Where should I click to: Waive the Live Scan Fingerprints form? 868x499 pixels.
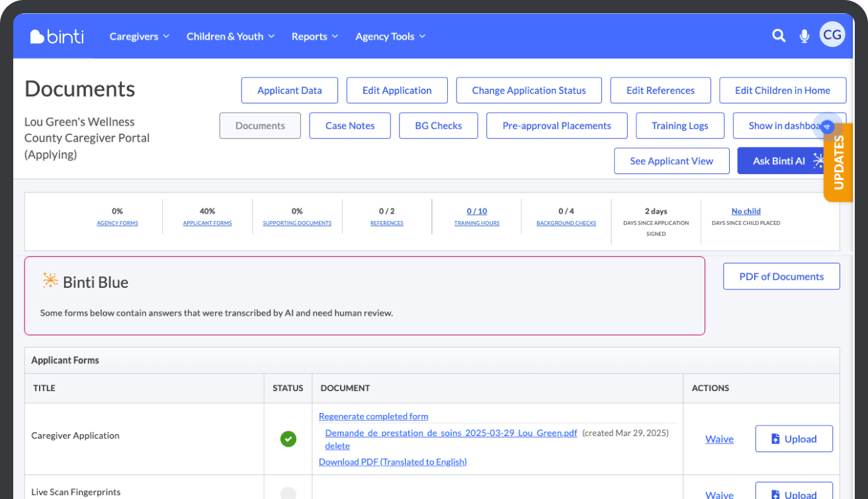[x=720, y=494]
